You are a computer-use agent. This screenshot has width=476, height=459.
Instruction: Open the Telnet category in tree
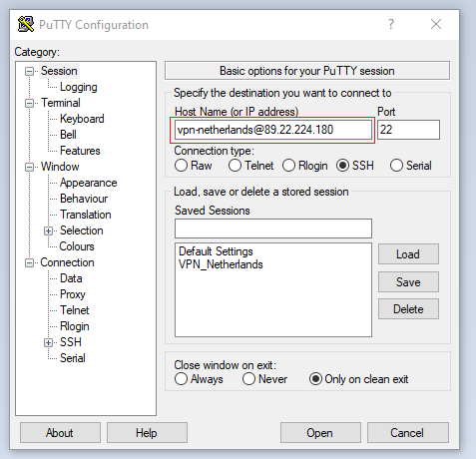pos(75,310)
